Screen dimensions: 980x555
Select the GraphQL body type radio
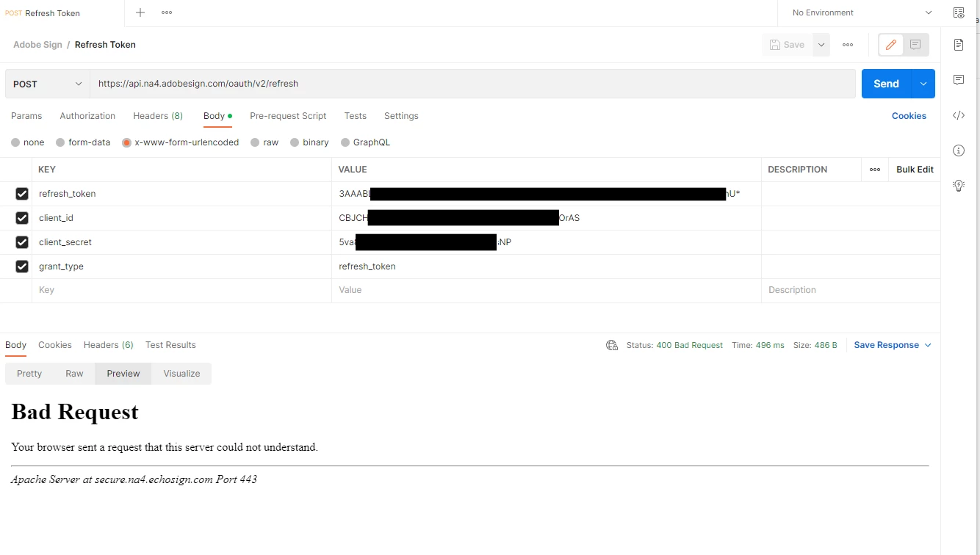[345, 142]
